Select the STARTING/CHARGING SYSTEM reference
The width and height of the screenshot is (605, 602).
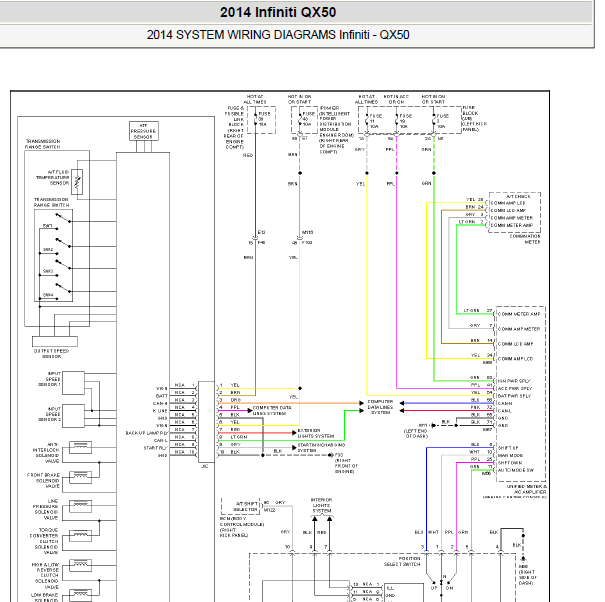coord(321,448)
